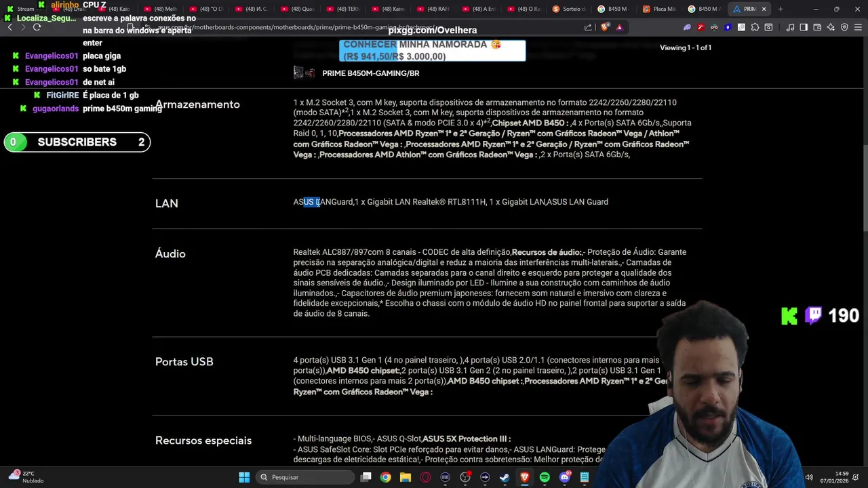Click the red extension icon in toolbar
The width and height of the screenshot is (868, 488).
pyautogui.click(x=701, y=27)
